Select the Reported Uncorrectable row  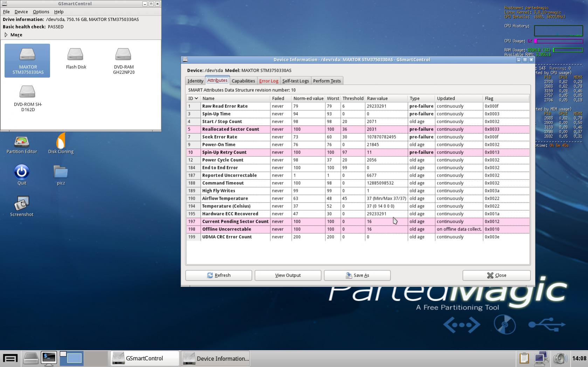click(358, 175)
